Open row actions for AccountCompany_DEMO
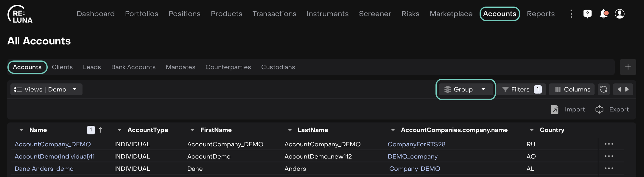 pyautogui.click(x=609, y=144)
